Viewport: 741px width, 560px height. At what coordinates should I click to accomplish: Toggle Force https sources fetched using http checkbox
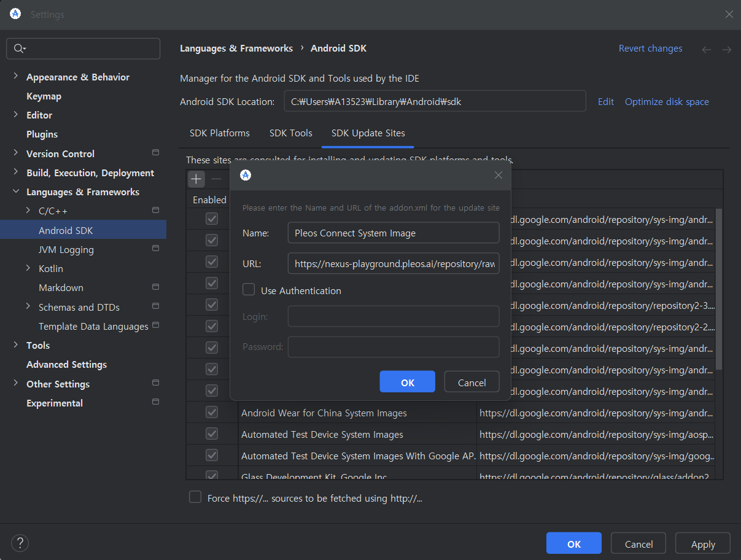coord(195,497)
